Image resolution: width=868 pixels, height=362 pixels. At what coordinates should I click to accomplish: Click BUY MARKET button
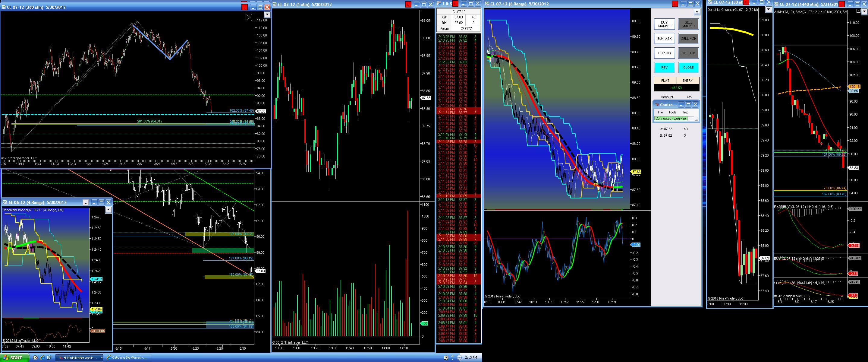coord(665,24)
